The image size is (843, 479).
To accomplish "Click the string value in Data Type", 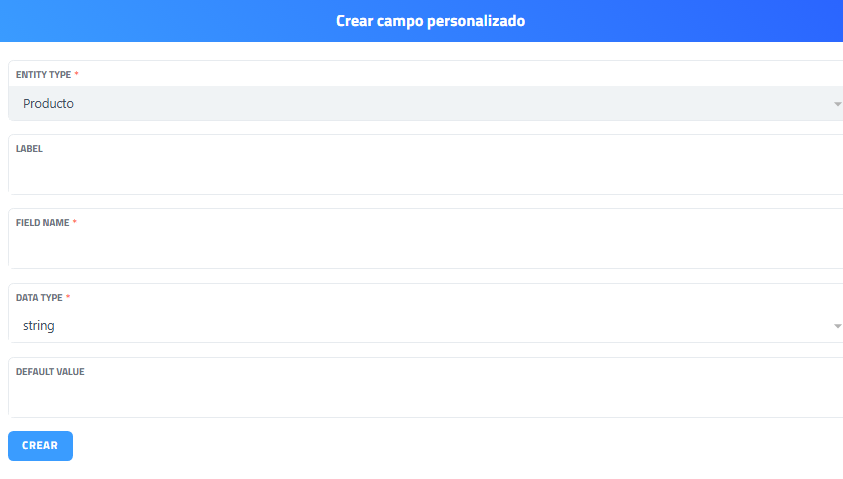I will (39, 326).
